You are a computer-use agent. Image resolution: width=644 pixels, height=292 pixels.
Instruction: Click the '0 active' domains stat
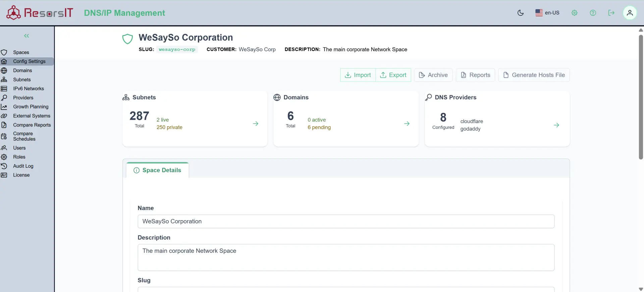click(x=317, y=120)
